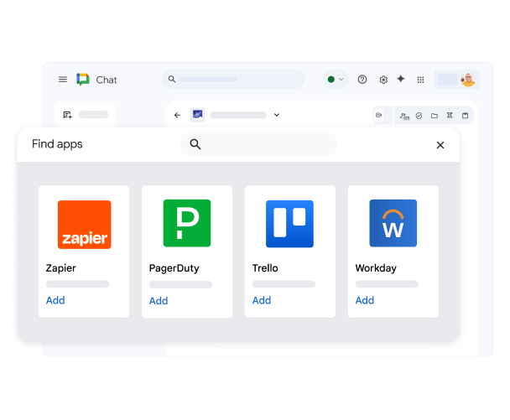Open the settings gear icon
Image resolution: width=510 pixels, height=420 pixels.
383,80
